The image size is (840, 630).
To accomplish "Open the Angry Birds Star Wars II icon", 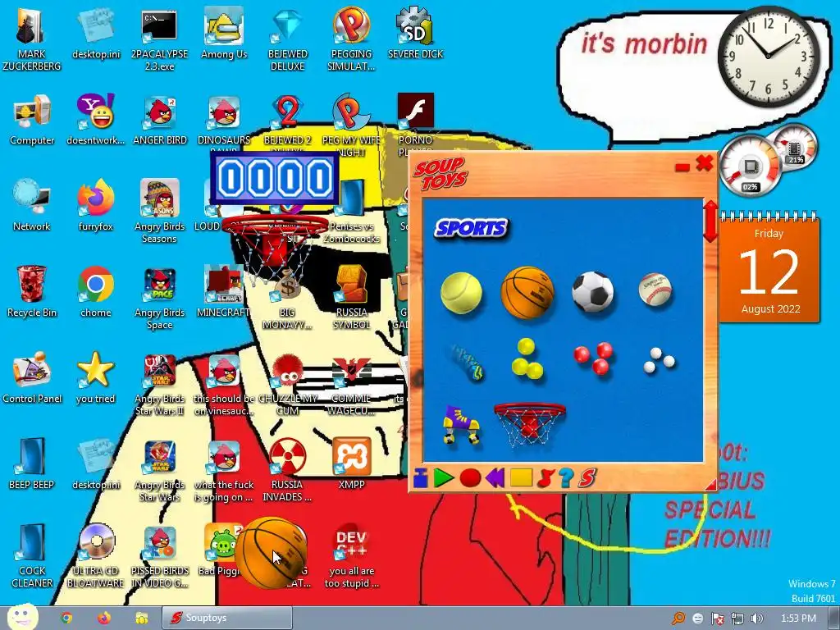I will click(160, 385).
